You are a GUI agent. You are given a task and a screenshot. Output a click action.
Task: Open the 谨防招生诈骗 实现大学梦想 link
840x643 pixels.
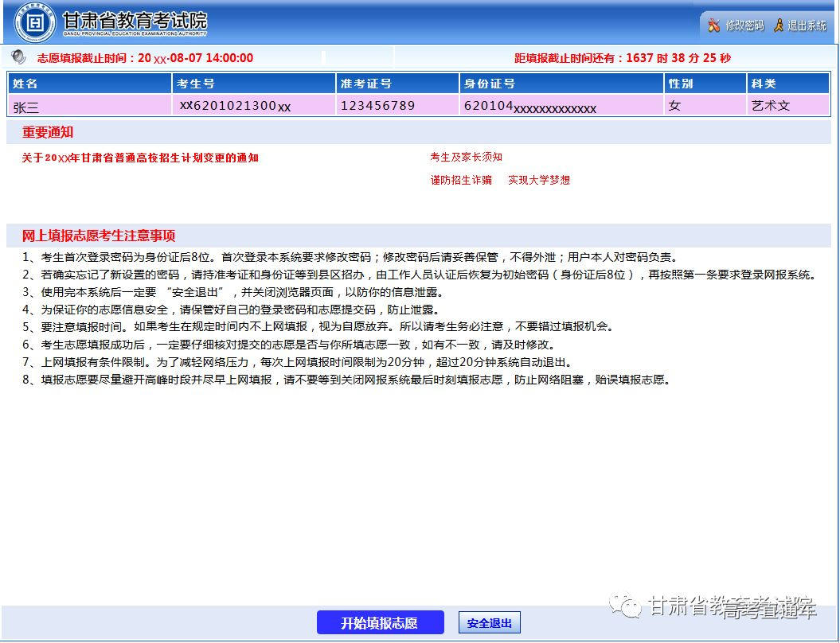pyautogui.click(x=500, y=181)
